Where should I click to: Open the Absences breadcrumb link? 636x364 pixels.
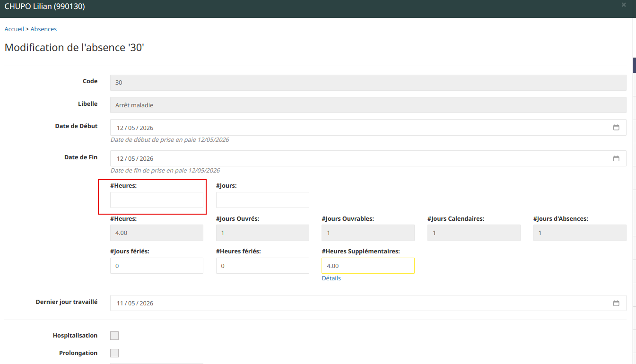[x=44, y=29]
